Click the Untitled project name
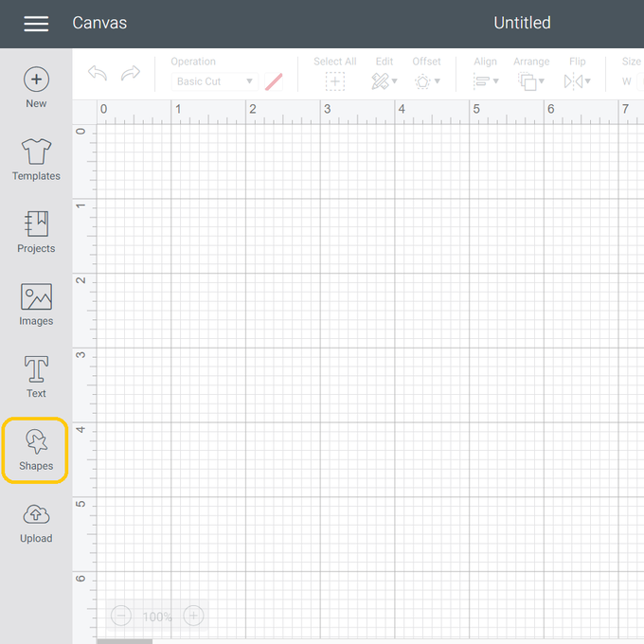The width and height of the screenshot is (644, 644). [522, 23]
